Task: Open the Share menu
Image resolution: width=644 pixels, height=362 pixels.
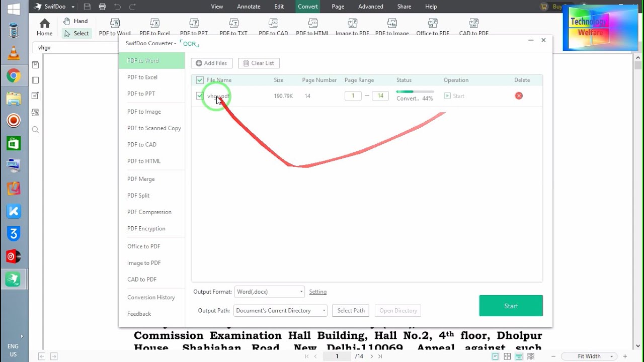Action: point(404,7)
